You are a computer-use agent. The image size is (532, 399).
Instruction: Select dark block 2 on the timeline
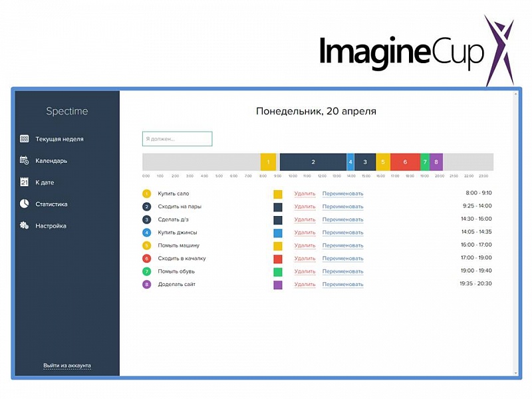313,162
